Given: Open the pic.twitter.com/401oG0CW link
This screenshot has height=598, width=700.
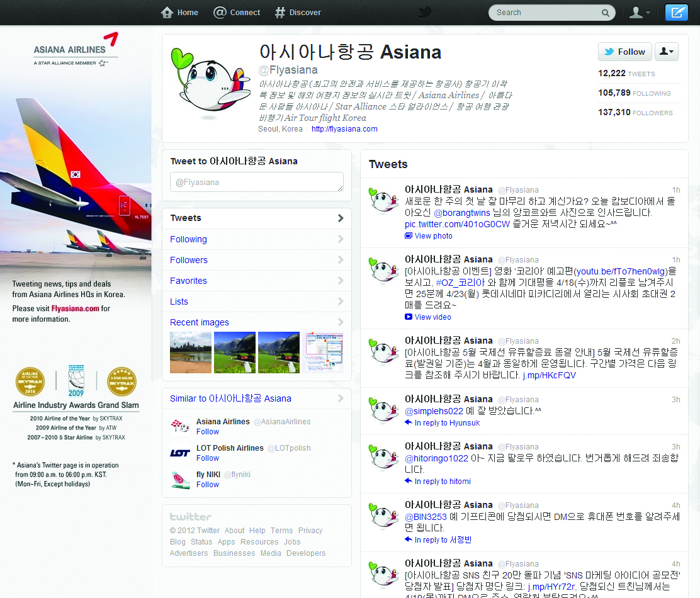Looking at the screenshot, I should (457, 225).
